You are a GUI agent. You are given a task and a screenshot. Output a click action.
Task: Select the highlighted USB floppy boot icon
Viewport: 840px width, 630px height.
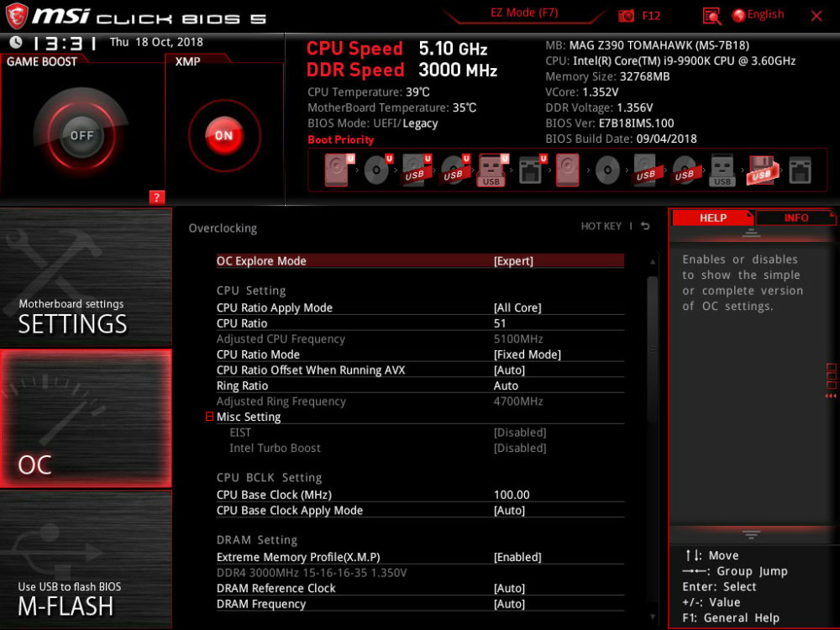(x=761, y=171)
